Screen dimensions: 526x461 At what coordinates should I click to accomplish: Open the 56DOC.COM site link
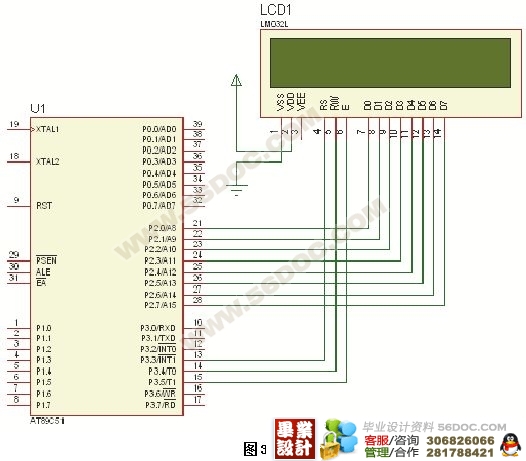point(471,427)
